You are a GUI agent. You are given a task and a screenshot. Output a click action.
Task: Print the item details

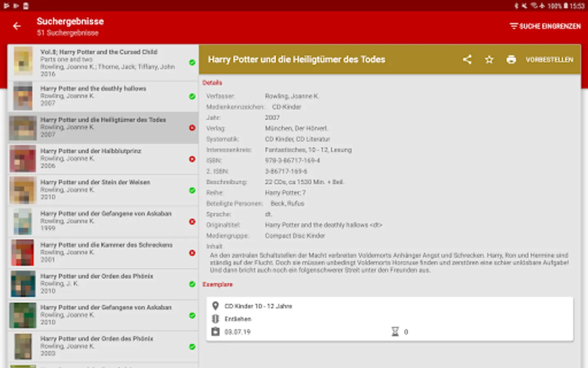511,60
